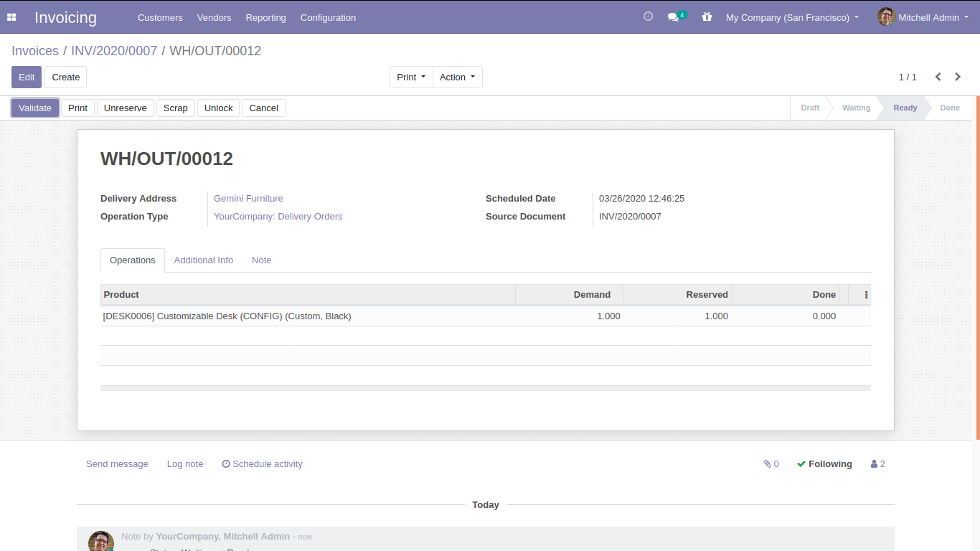Open the Reporting menu
This screenshot has width=980, height=551.
click(265, 17)
